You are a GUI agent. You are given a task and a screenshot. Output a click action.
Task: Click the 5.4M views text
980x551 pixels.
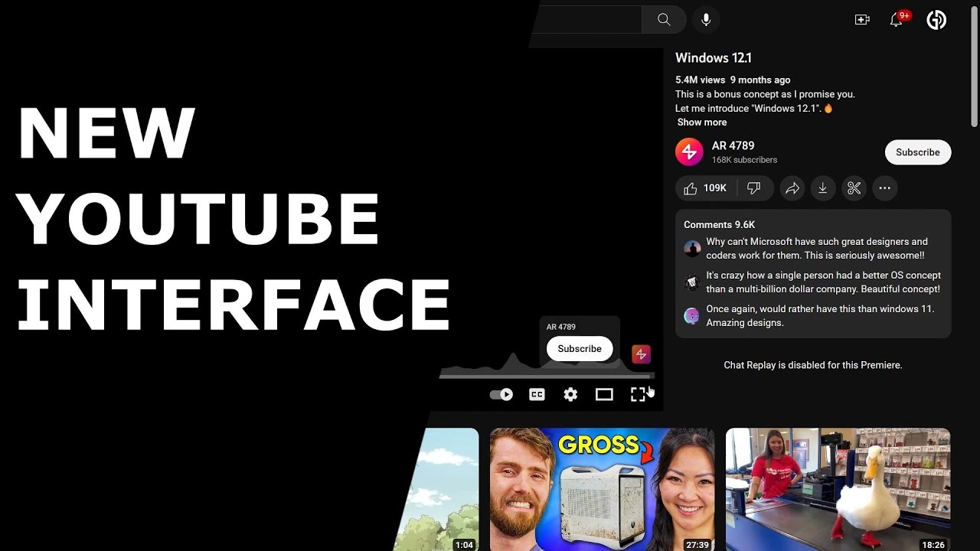click(700, 80)
